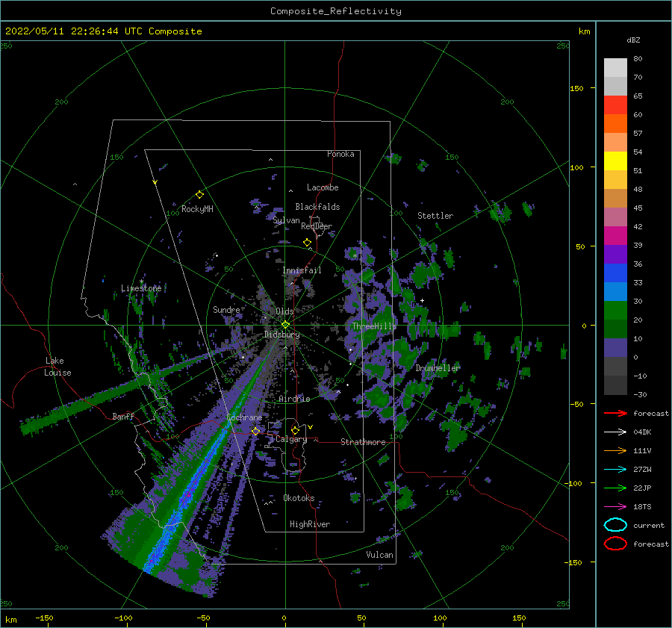672x628 pixels.
Task: Click the red forecast ellipse legend icon
Action: pyautogui.click(x=615, y=544)
